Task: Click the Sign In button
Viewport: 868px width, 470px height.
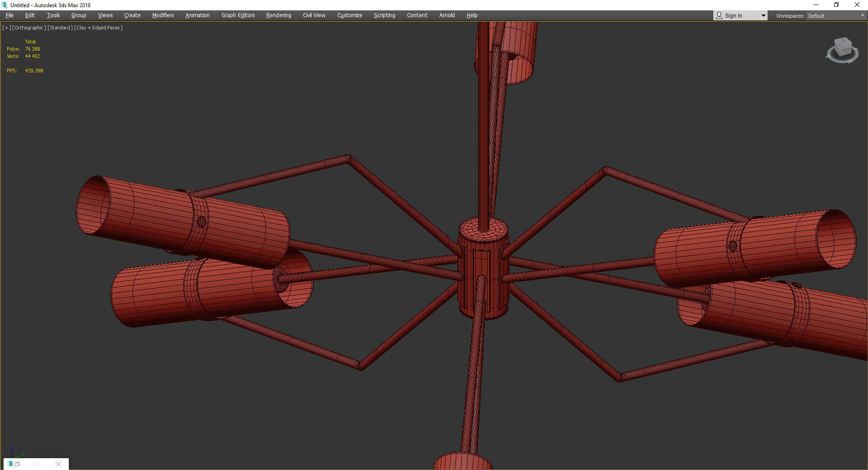Action: pos(733,15)
